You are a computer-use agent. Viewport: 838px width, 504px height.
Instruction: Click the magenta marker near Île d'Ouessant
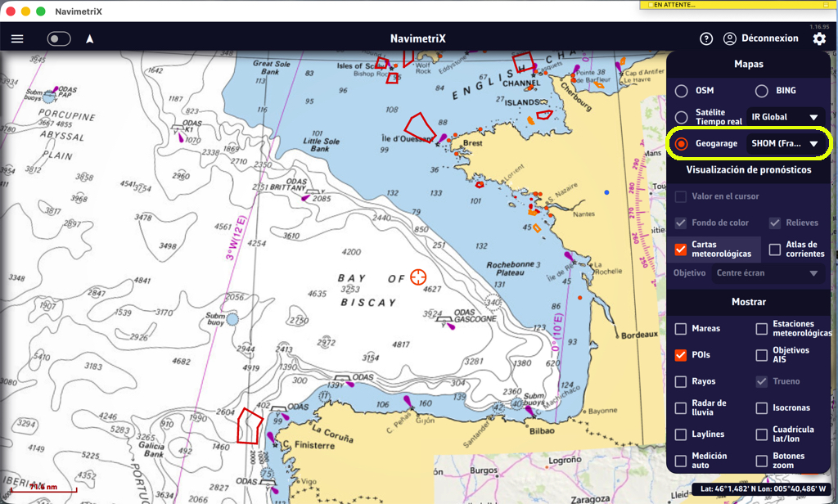click(x=441, y=140)
